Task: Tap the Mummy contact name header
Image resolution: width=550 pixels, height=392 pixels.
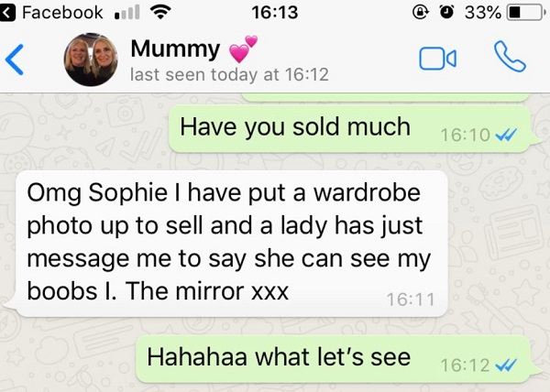Action: tap(175, 49)
